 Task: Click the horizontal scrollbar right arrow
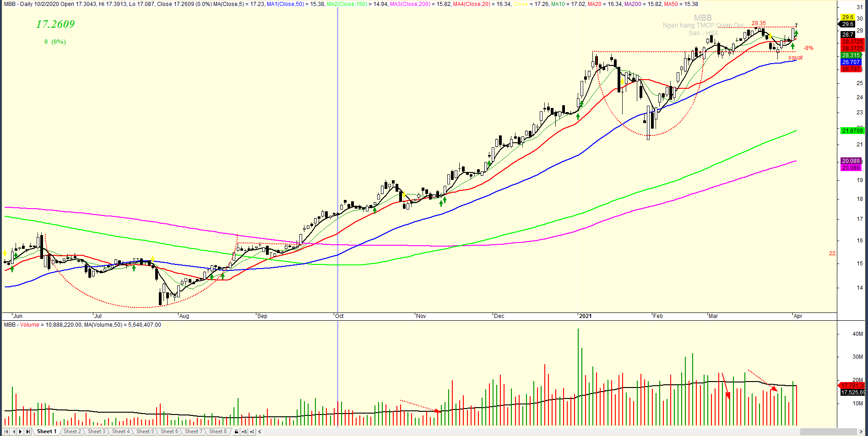pyautogui.click(x=861, y=431)
